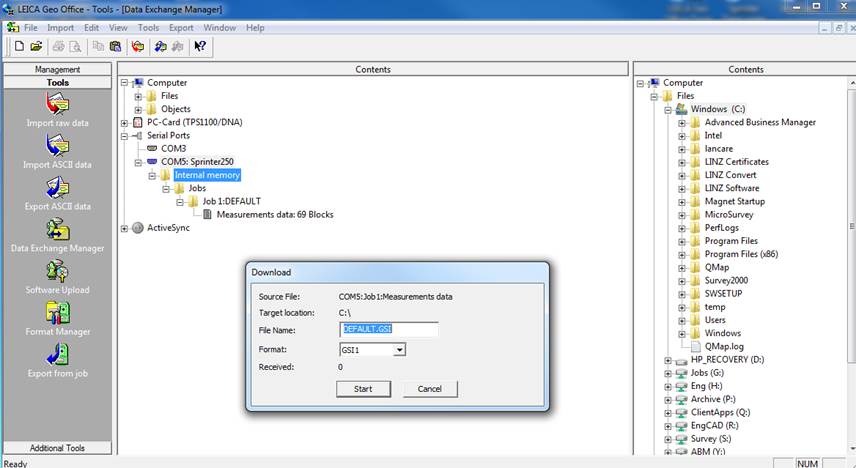Screen dimensions: 856x468
Task: Open the Export menu
Action: pyautogui.click(x=181, y=28)
